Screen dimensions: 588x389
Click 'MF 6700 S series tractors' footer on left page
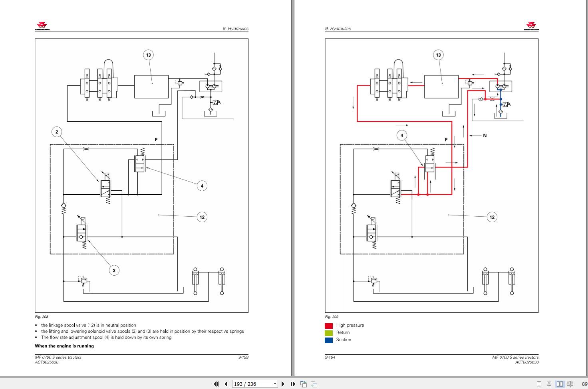(58, 357)
